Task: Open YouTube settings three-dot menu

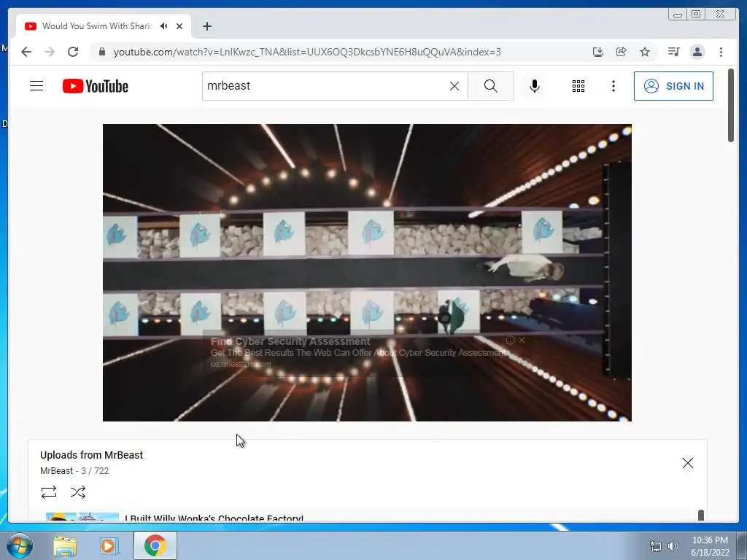Action: tap(613, 86)
